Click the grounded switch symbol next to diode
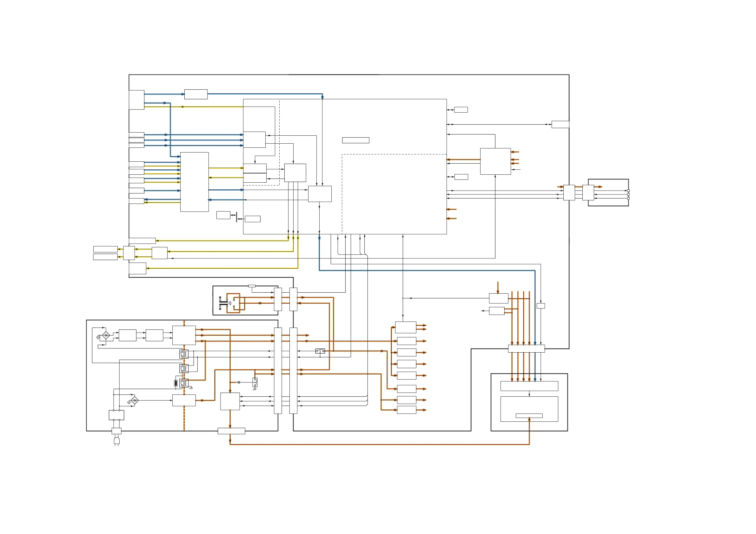This screenshot has width=756, height=534. [x=255, y=382]
